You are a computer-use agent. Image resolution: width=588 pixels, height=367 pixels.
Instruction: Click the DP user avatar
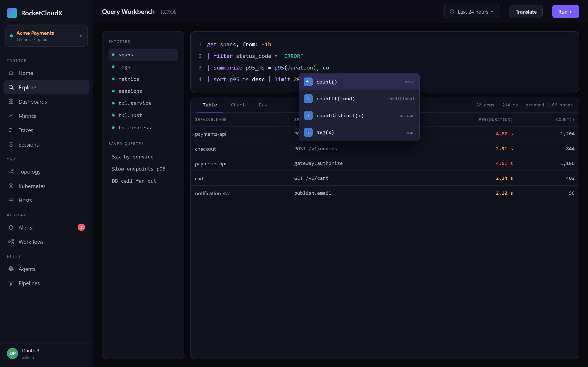pos(12,353)
